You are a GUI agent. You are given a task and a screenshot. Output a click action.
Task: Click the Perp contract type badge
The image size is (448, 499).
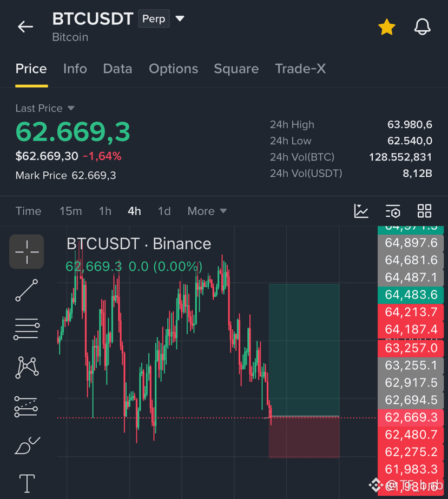pyautogui.click(x=154, y=19)
